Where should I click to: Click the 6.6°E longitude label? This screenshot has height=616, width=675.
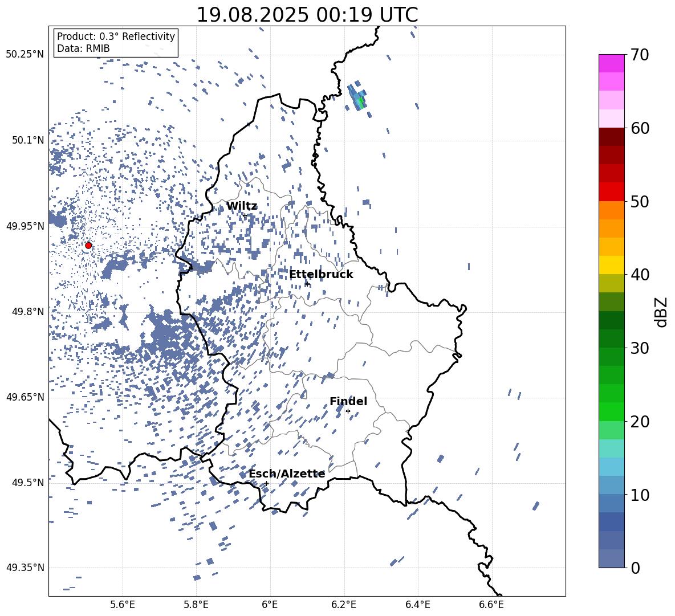(491, 605)
